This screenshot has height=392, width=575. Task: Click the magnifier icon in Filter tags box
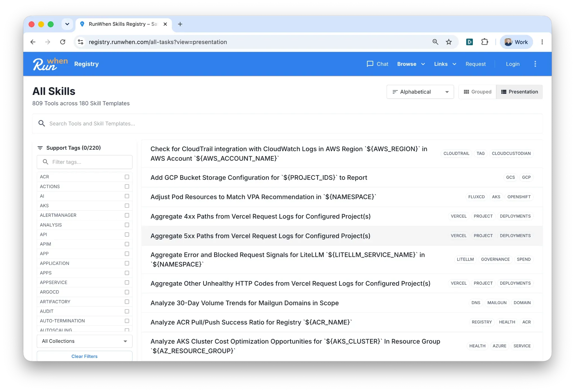[45, 162]
